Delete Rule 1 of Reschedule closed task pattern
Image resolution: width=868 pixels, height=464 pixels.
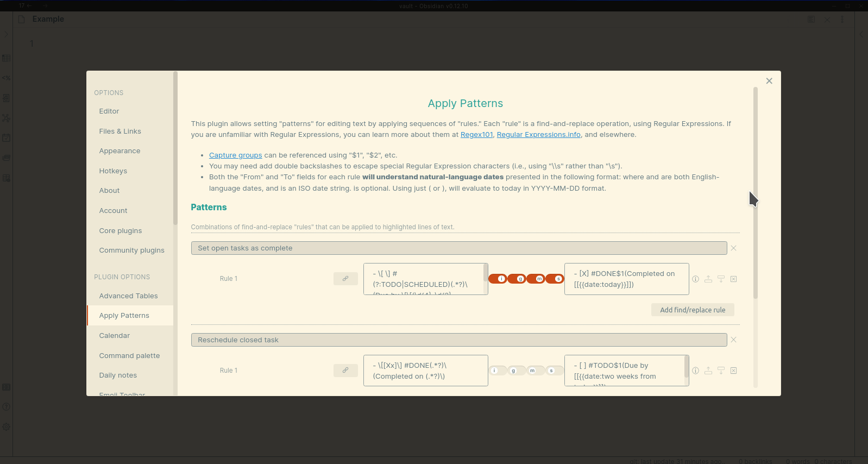click(x=733, y=371)
